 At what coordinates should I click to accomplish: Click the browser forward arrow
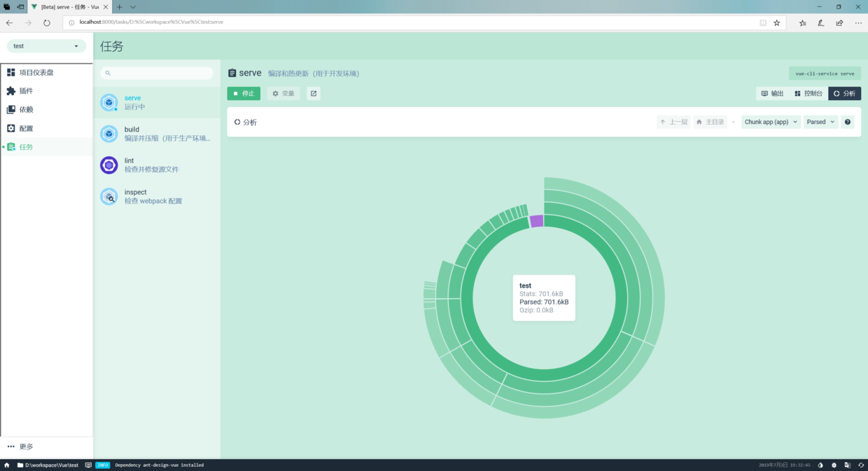click(x=28, y=22)
